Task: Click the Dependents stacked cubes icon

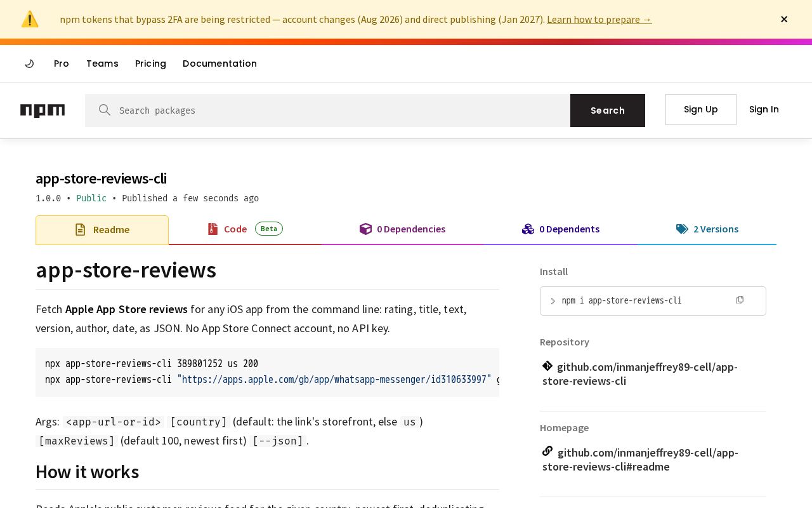Action: pyautogui.click(x=528, y=229)
